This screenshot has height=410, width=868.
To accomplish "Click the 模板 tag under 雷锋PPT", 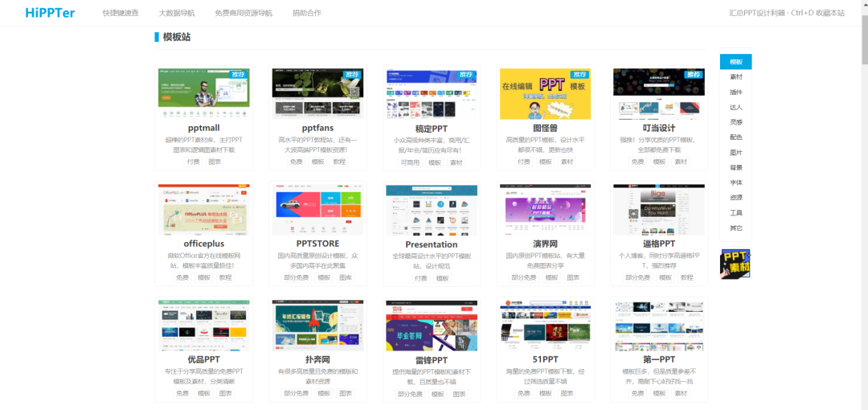I will (437, 394).
